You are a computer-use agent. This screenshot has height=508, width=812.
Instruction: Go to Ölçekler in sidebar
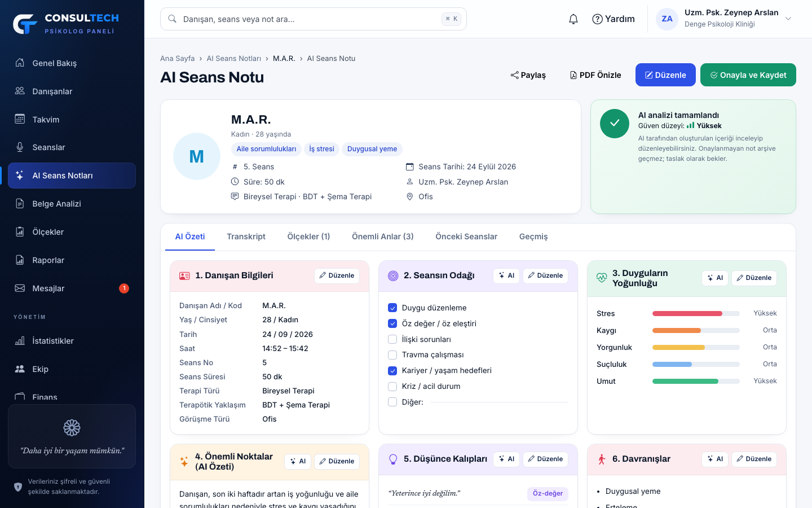[x=72, y=232]
